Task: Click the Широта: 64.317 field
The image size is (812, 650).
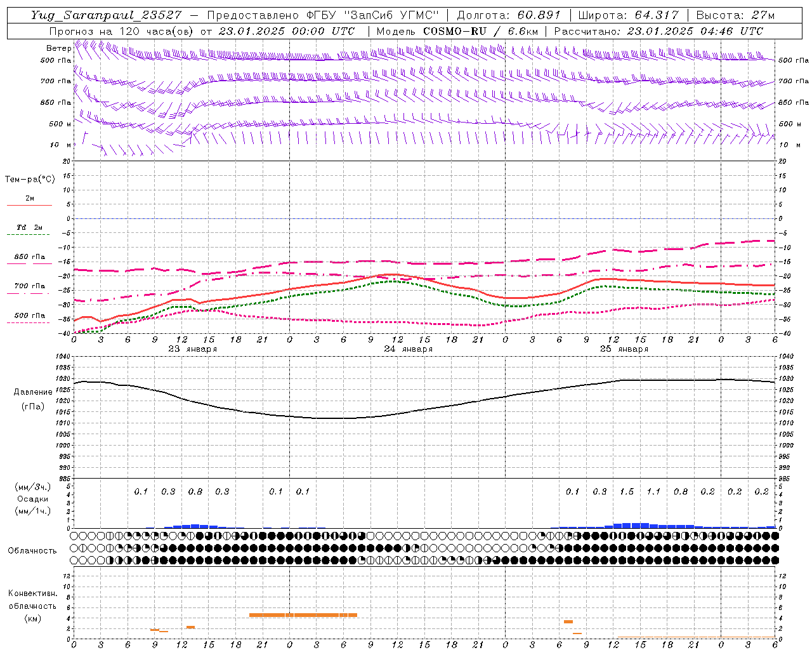Action: pos(629,15)
